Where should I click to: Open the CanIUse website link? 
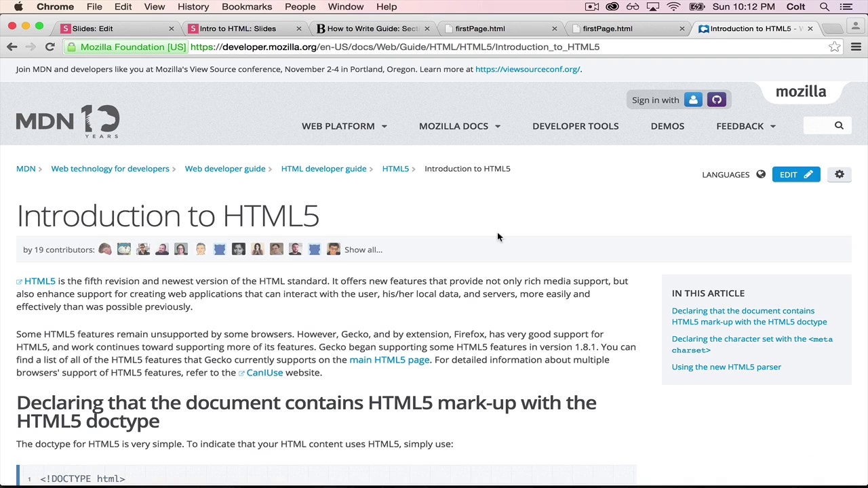[x=264, y=373]
